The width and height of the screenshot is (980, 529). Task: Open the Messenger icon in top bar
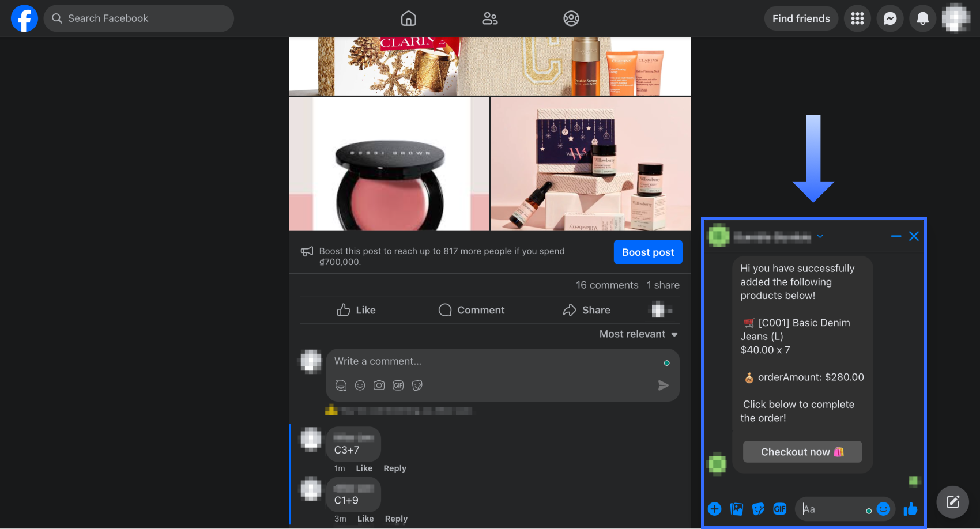[x=890, y=18]
